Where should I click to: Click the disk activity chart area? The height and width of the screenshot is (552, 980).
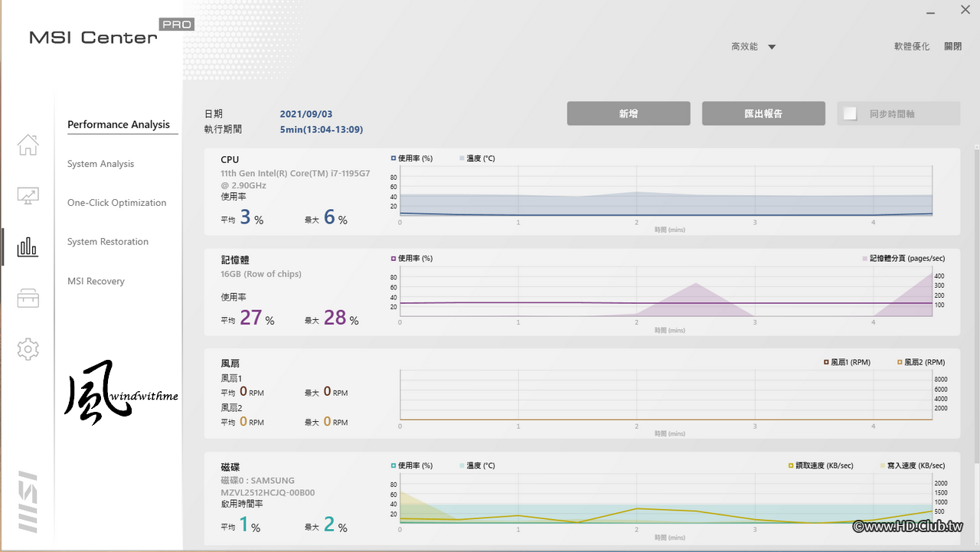click(x=666, y=498)
